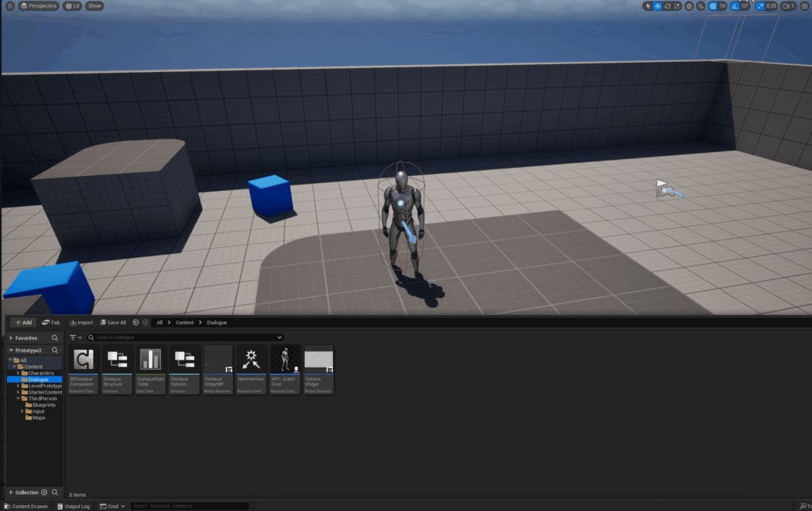812x511 pixels.
Task: Open the Perspective viewport mode dropdown
Action: 38,6
